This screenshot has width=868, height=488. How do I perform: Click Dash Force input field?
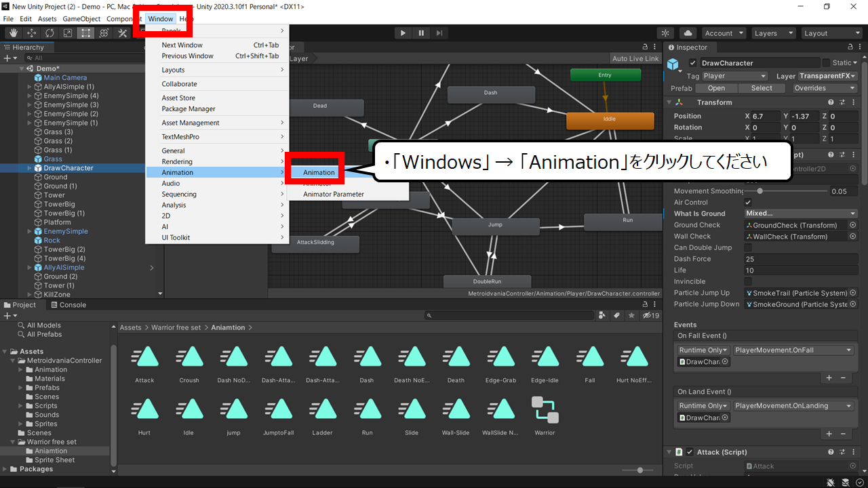(801, 259)
